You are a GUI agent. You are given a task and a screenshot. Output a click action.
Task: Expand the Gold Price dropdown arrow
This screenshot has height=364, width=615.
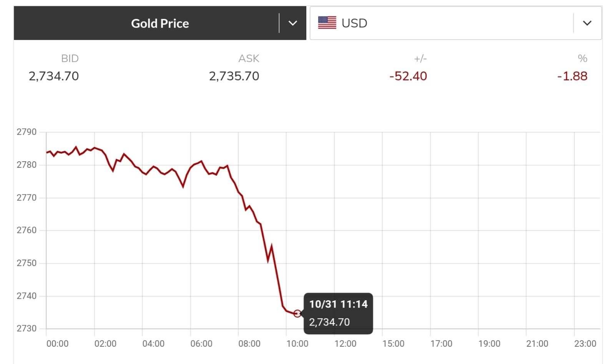click(x=293, y=23)
